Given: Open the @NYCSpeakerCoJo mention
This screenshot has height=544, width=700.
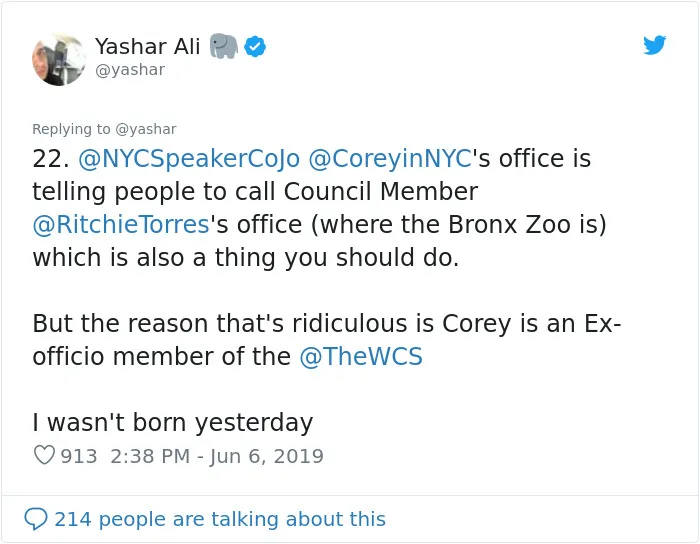Looking at the screenshot, I should 189,159.
